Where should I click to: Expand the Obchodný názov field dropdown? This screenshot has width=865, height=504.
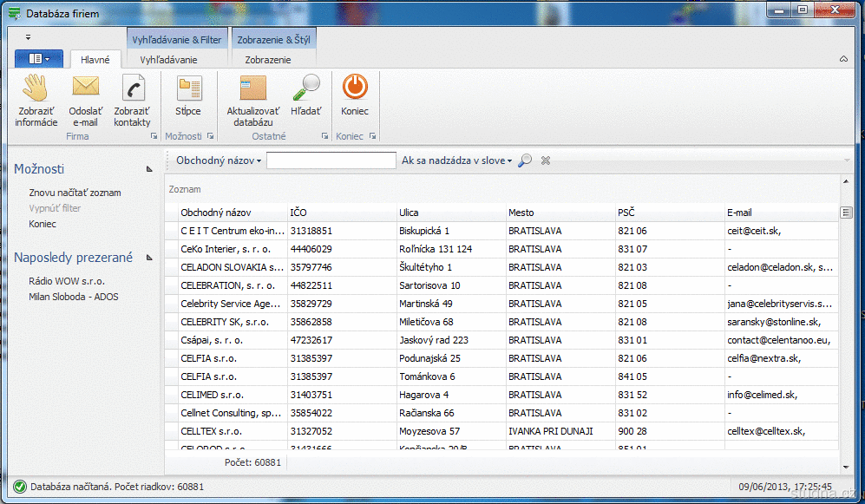pos(219,160)
